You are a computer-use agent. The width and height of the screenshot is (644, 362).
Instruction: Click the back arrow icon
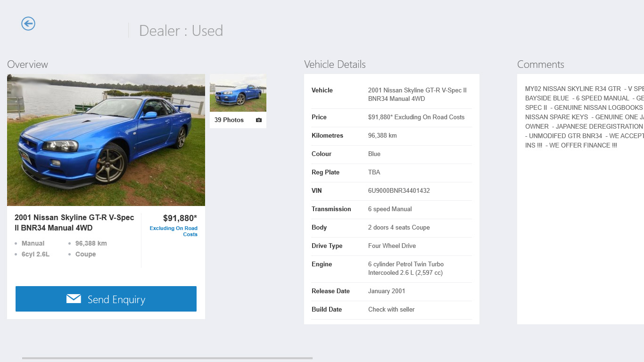click(x=28, y=24)
